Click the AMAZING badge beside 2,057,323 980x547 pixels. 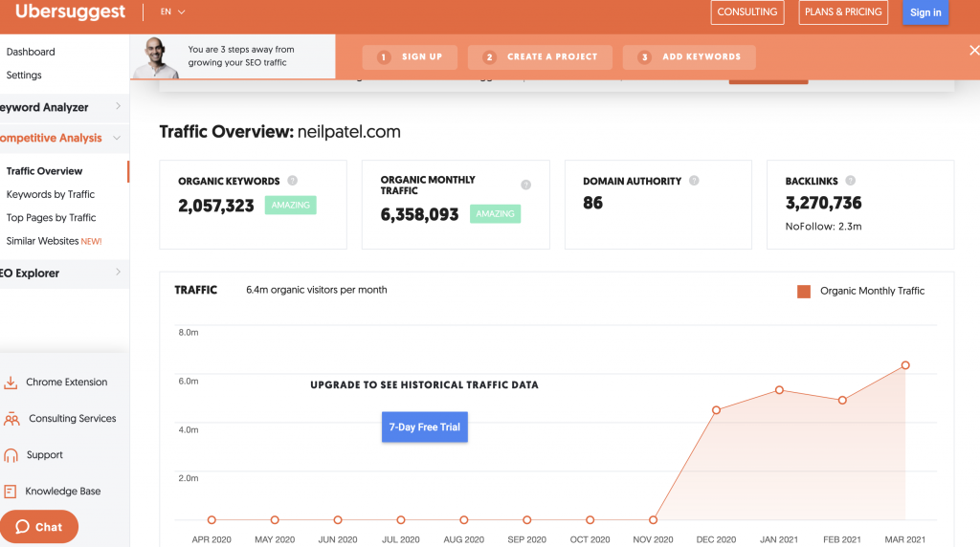(291, 205)
